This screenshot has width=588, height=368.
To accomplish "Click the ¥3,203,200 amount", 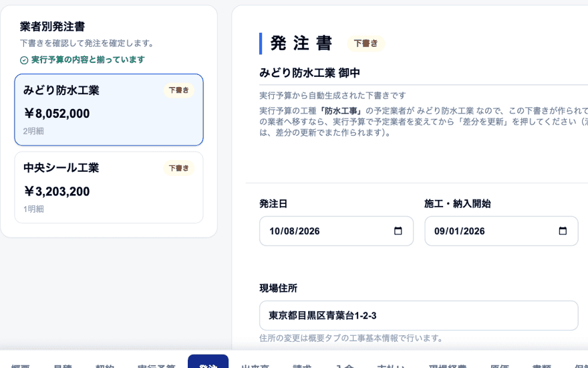I will coord(57,191).
